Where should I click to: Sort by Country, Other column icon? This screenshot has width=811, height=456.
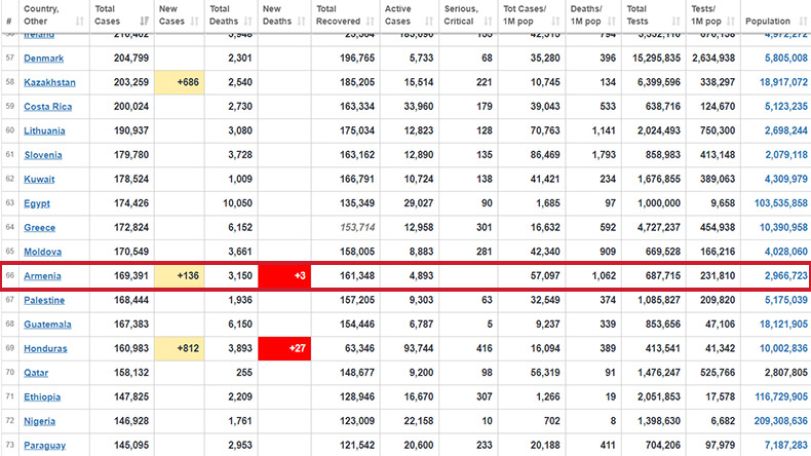tap(79, 21)
